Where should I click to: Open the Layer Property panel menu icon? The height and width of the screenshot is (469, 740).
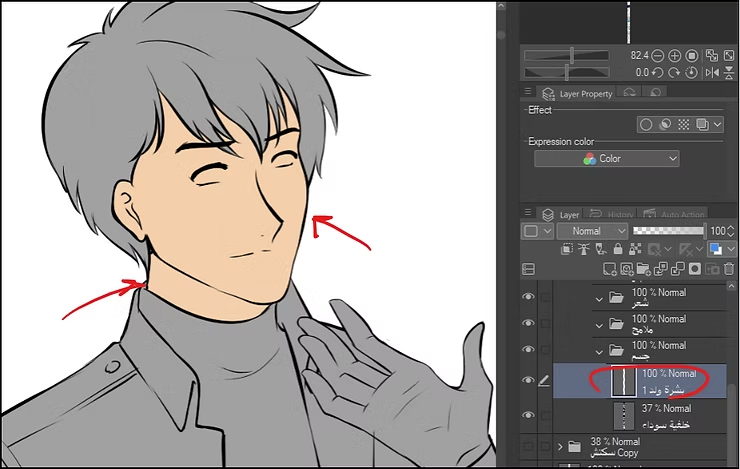click(528, 91)
